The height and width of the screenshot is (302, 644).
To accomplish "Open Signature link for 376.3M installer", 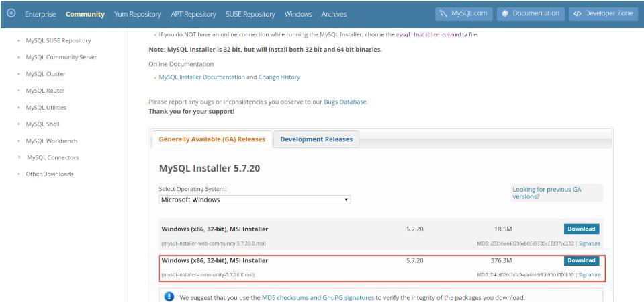I will point(590,275).
